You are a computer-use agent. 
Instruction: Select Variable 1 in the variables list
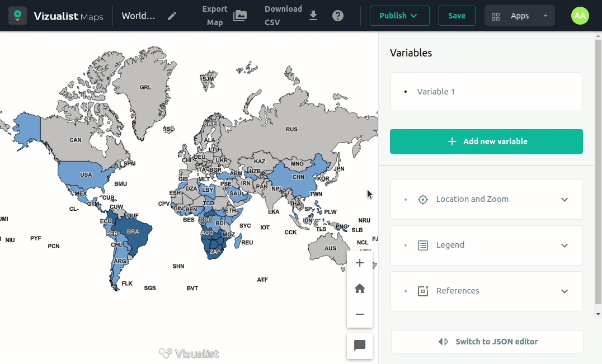coord(436,92)
